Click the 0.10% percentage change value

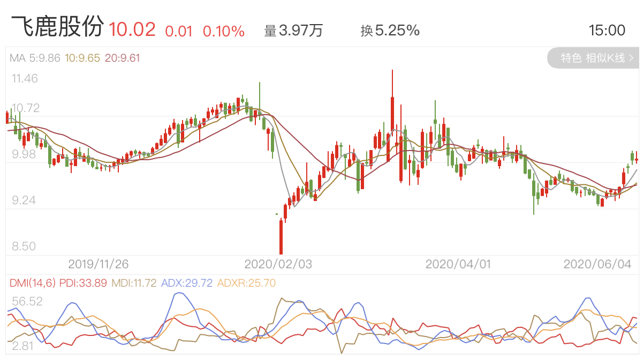click(223, 32)
